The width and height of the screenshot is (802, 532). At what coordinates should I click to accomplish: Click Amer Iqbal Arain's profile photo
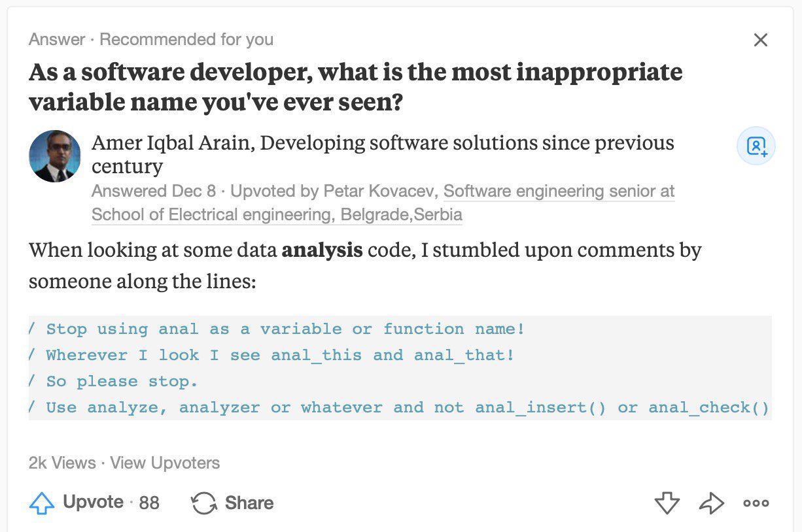(x=55, y=156)
